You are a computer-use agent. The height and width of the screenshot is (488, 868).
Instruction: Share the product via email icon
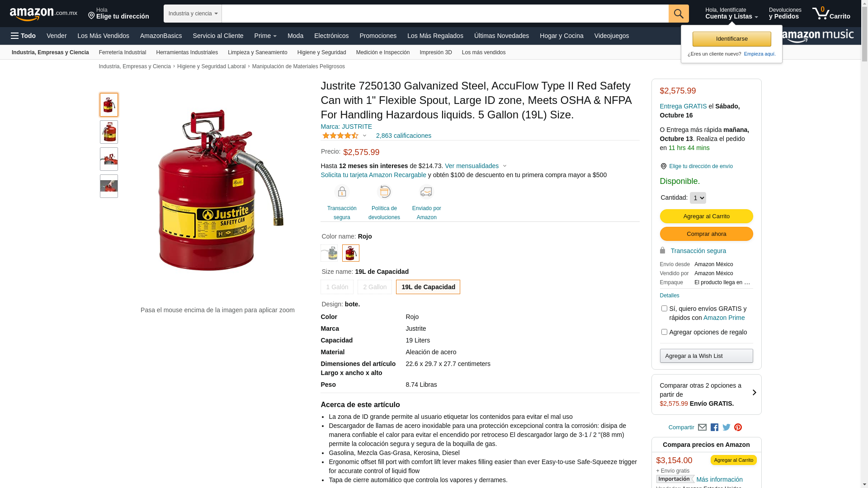[702, 427]
